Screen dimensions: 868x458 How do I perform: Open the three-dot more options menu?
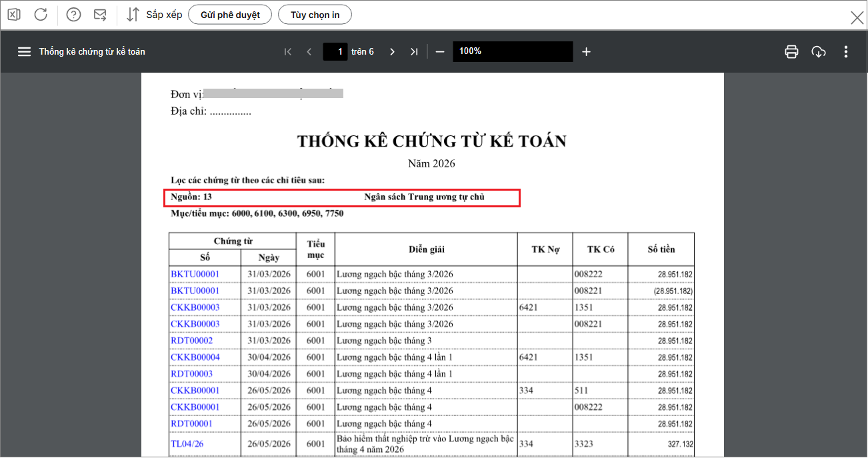point(846,51)
